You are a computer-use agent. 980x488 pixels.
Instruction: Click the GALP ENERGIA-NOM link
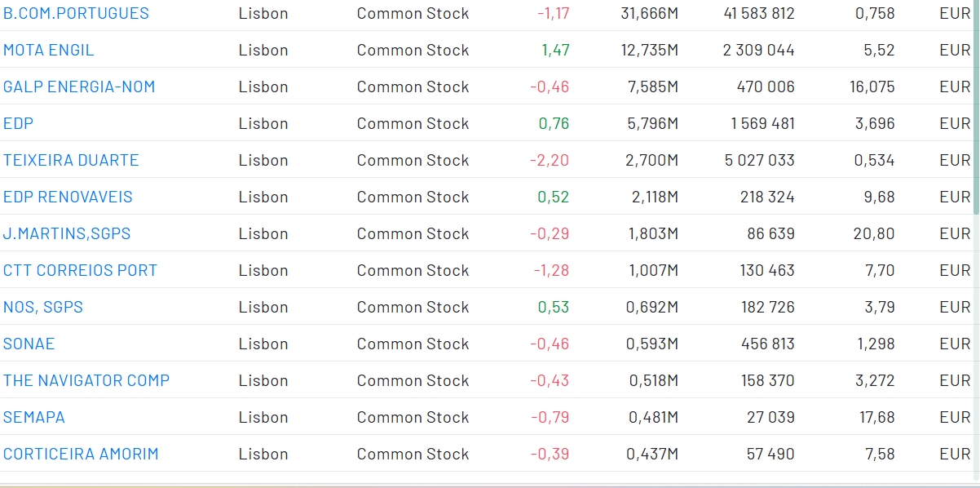[79, 87]
